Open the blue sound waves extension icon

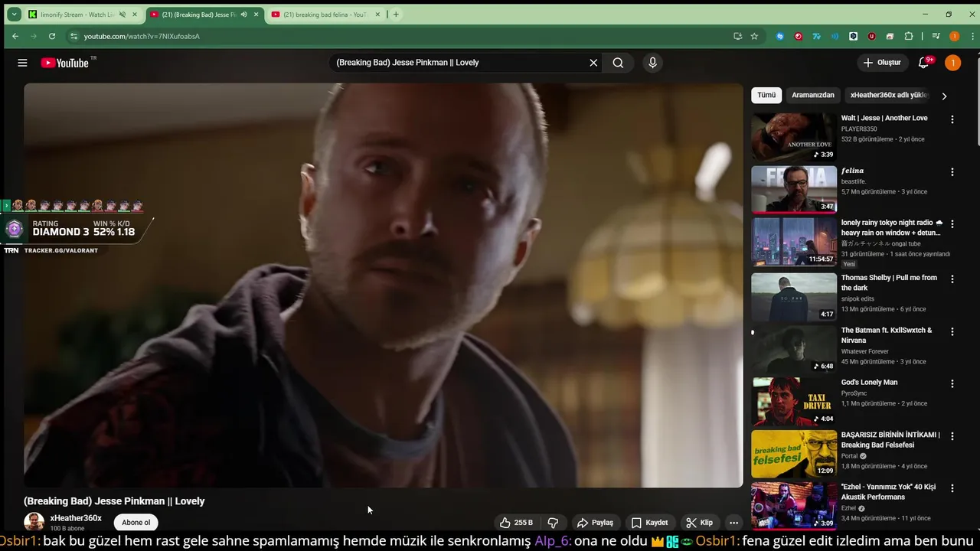[x=835, y=36]
